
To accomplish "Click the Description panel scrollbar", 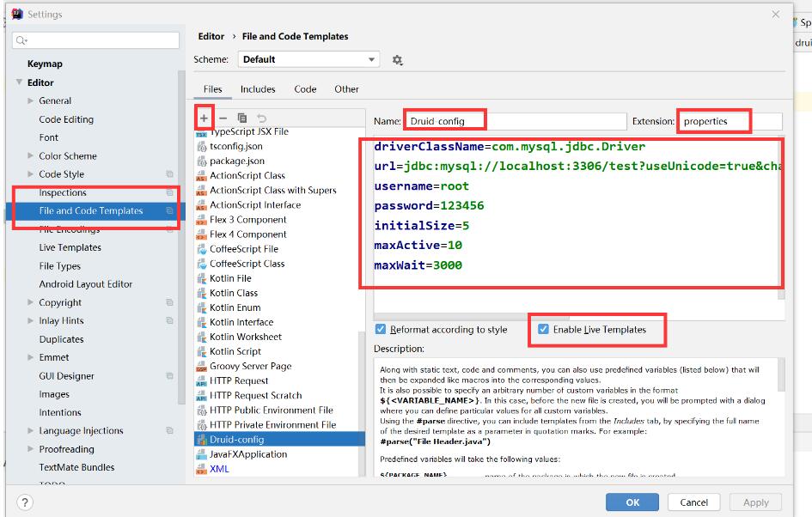I will (x=781, y=374).
